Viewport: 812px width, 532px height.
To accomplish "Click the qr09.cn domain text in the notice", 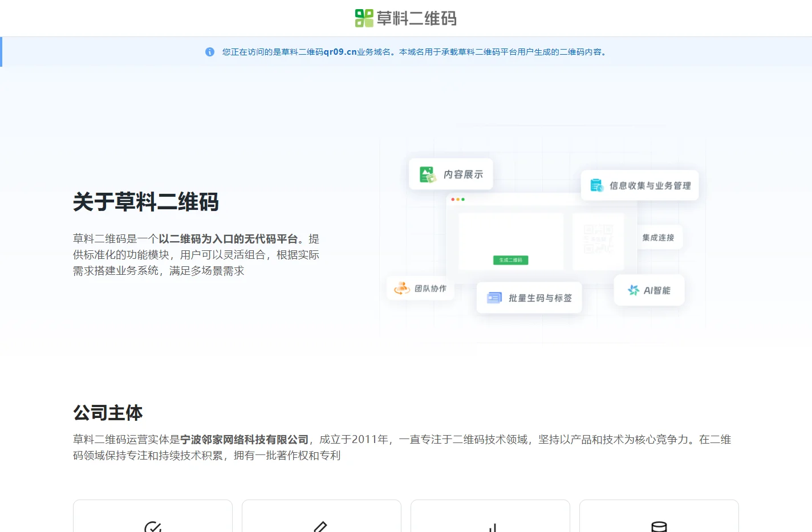I will click(340, 52).
